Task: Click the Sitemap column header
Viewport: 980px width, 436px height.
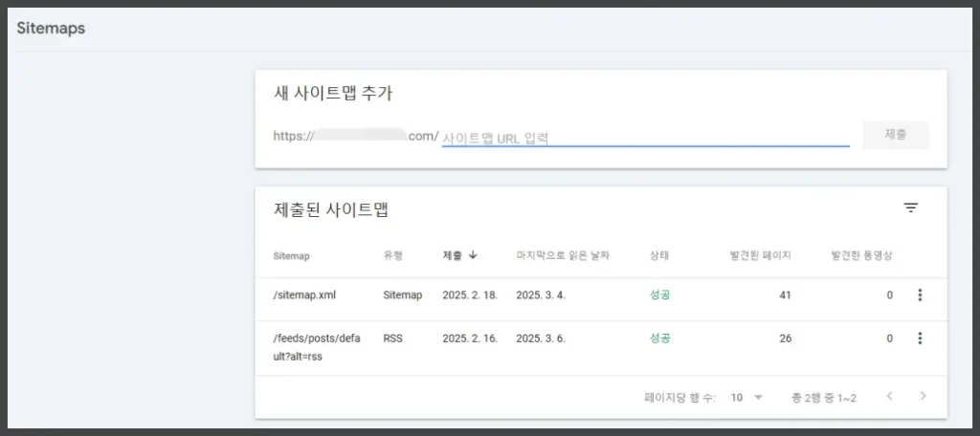Action: click(x=291, y=256)
